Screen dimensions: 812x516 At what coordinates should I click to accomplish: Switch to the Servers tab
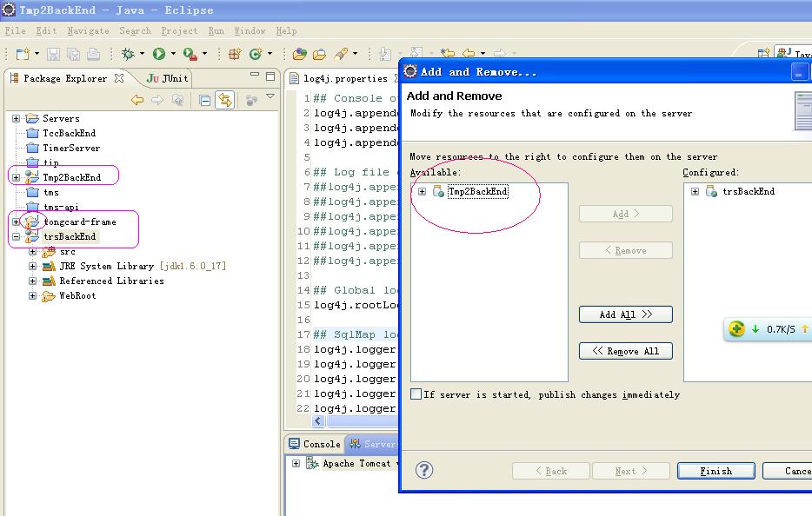tap(373, 444)
